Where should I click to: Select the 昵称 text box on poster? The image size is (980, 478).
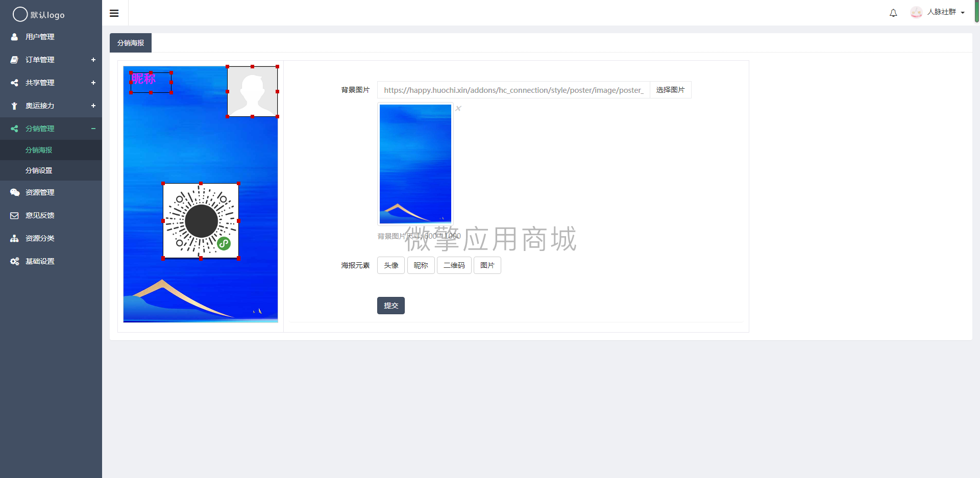tap(151, 83)
